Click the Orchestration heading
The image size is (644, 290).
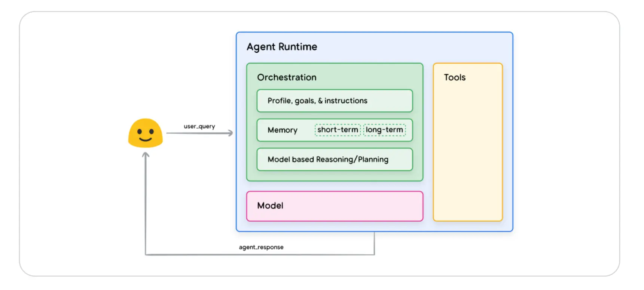coord(287,77)
